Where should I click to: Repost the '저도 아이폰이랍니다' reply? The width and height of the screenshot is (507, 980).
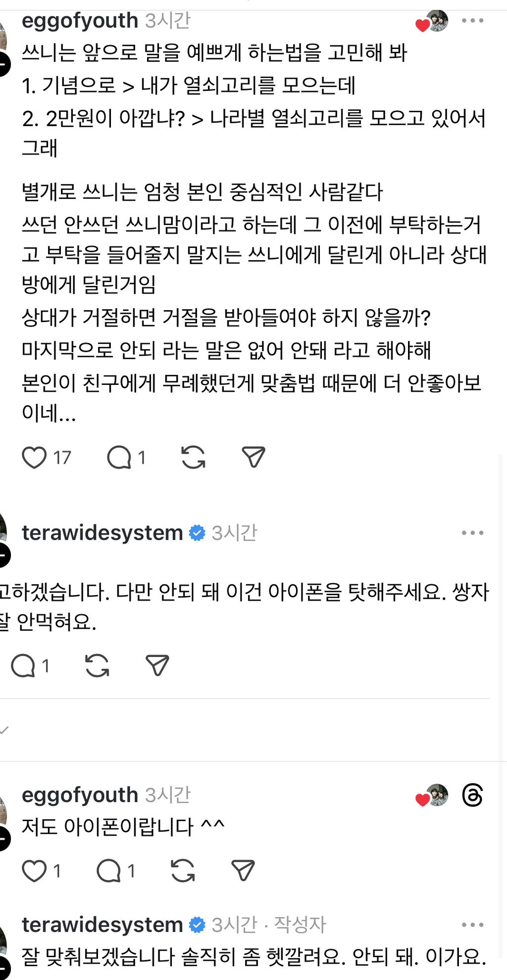click(183, 871)
